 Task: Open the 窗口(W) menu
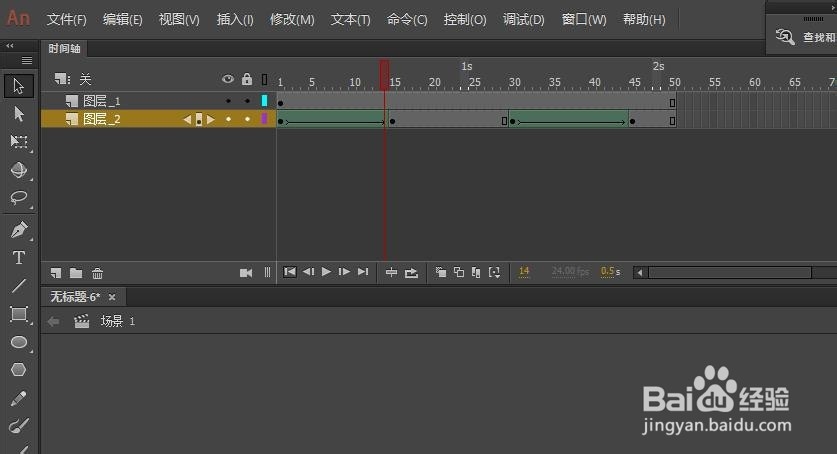click(x=584, y=20)
